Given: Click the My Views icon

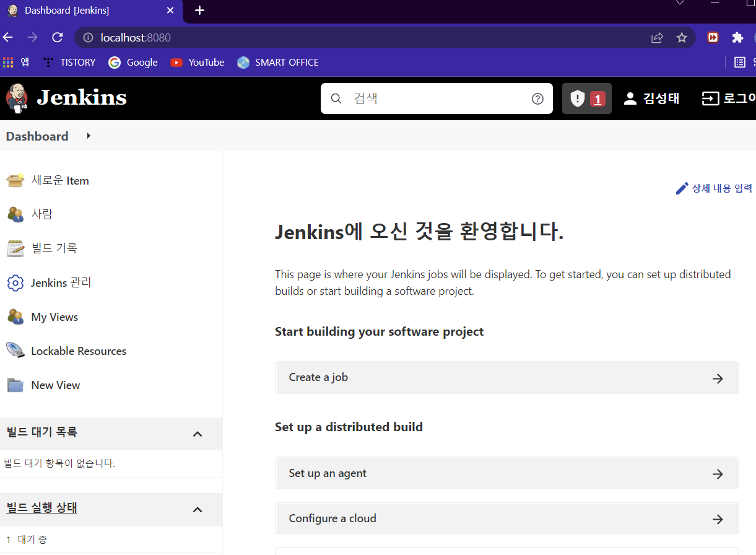Looking at the screenshot, I should pyautogui.click(x=15, y=317).
